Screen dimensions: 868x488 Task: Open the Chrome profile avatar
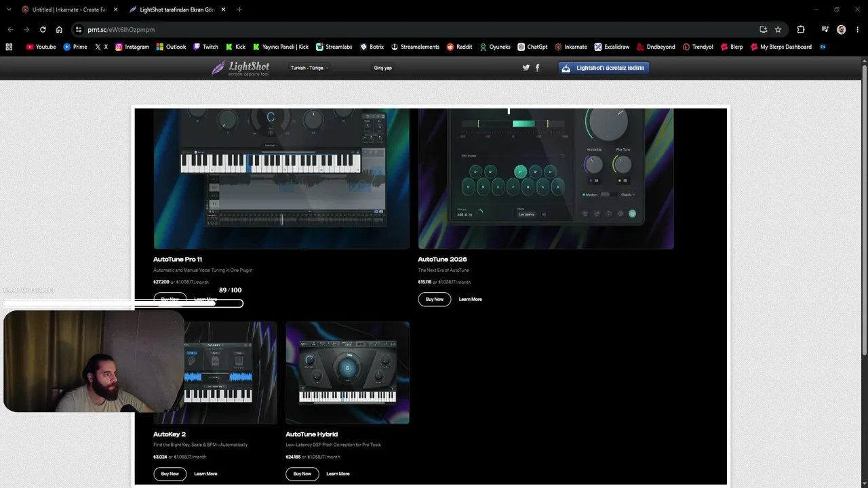(x=842, y=30)
